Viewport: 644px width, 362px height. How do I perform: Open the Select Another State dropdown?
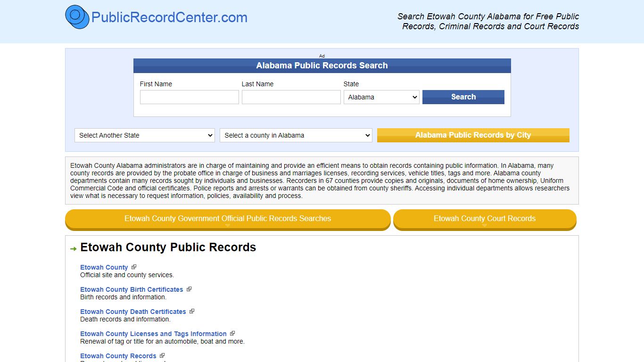[144, 135]
